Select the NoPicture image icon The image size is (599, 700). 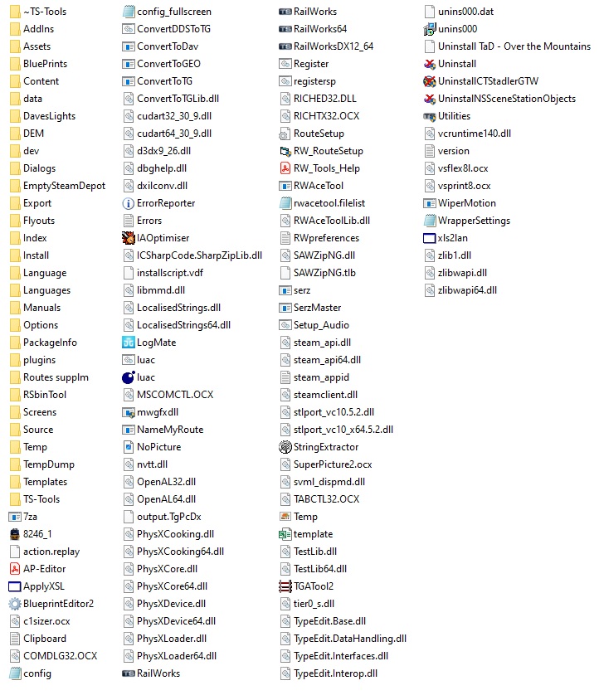pyautogui.click(x=129, y=447)
